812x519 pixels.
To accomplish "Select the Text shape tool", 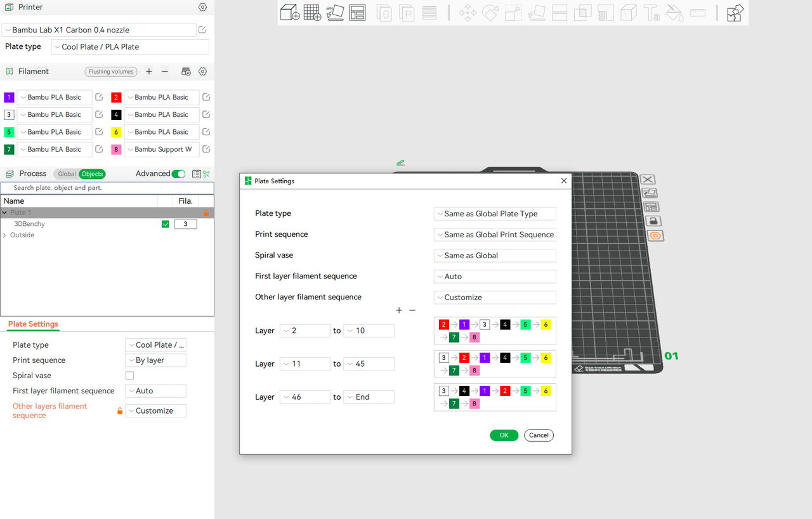I will click(652, 13).
